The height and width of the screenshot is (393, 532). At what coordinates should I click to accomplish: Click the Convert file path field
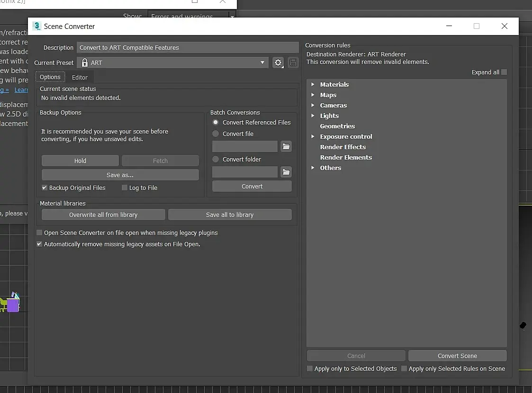(x=244, y=146)
